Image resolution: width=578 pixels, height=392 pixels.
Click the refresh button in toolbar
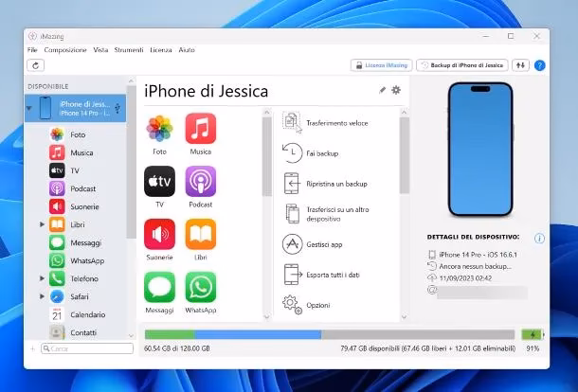(x=36, y=65)
